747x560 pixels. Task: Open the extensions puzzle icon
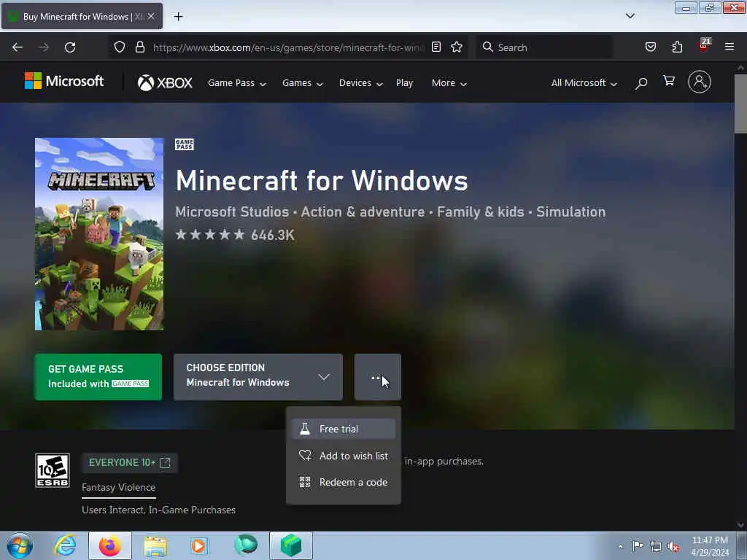tap(677, 47)
